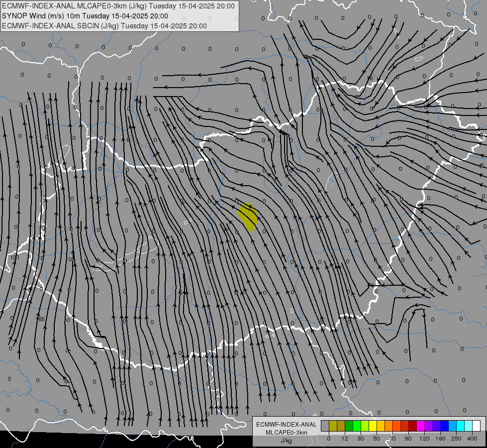487x448 pixels.
Task: Click the J/kg unit label in legend
Action: tap(287, 441)
